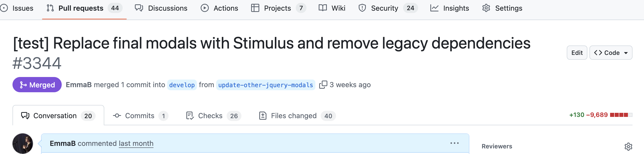Open the update-other-jquery-modals branch link

(266, 85)
